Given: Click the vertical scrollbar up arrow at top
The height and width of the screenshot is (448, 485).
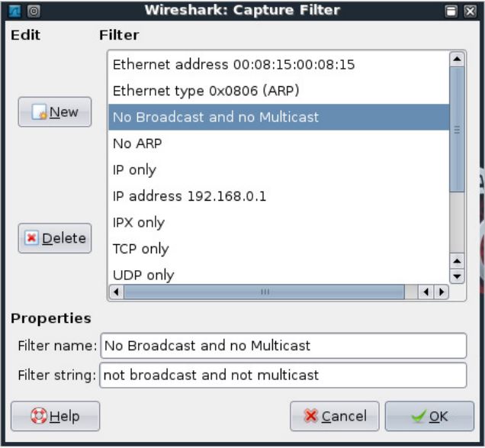Looking at the screenshot, I should pyautogui.click(x=457, y=59).
